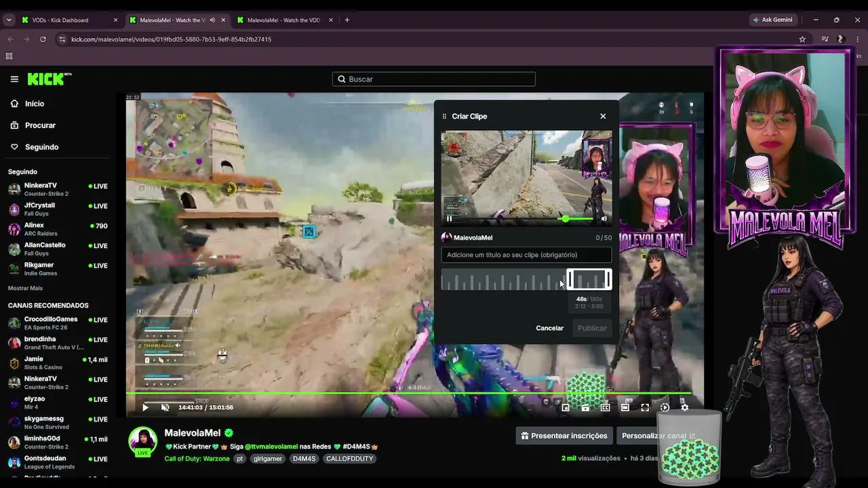Screen dimensions: 868x488
Task: Click the Buscar search field
Action: (x=434, y=79)
